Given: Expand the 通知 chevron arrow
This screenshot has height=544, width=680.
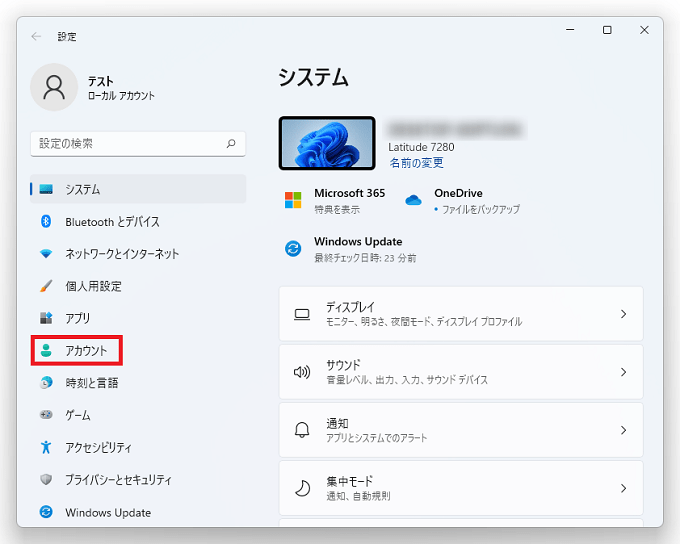Looking at the screenshot, I should [624, 430].
